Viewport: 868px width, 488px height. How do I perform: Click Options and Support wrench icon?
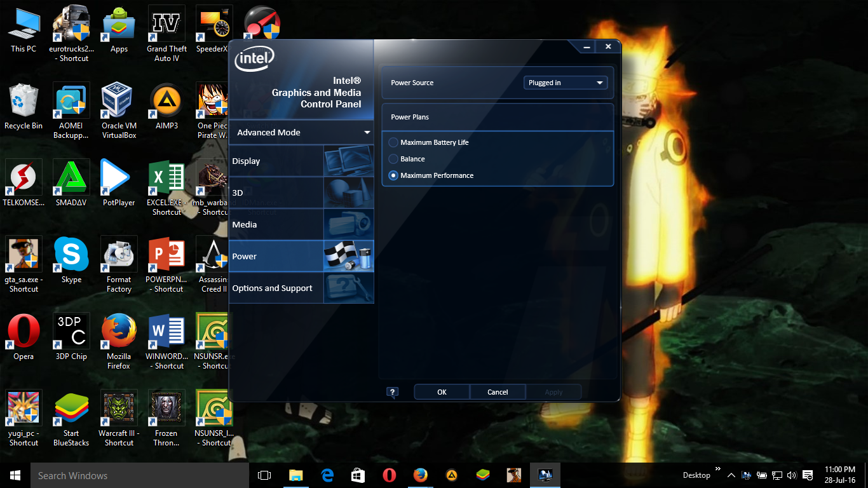coord(348,288)
